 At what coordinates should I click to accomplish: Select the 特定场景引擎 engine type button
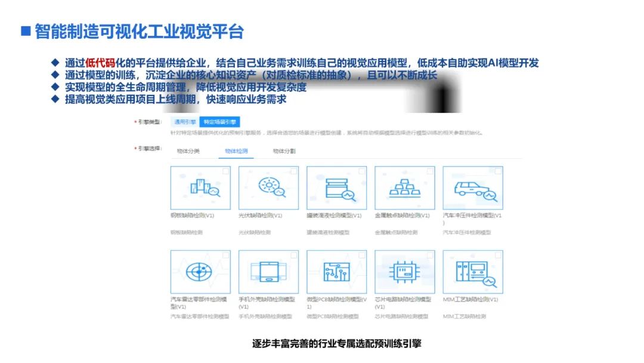pyautogui.click(x=219, y=122)
